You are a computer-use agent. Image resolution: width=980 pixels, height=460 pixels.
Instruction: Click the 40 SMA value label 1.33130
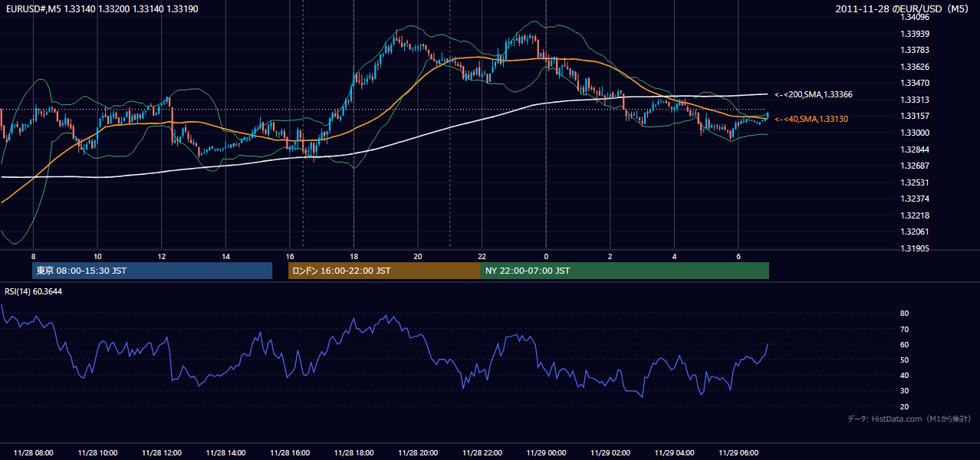point(811,119)
